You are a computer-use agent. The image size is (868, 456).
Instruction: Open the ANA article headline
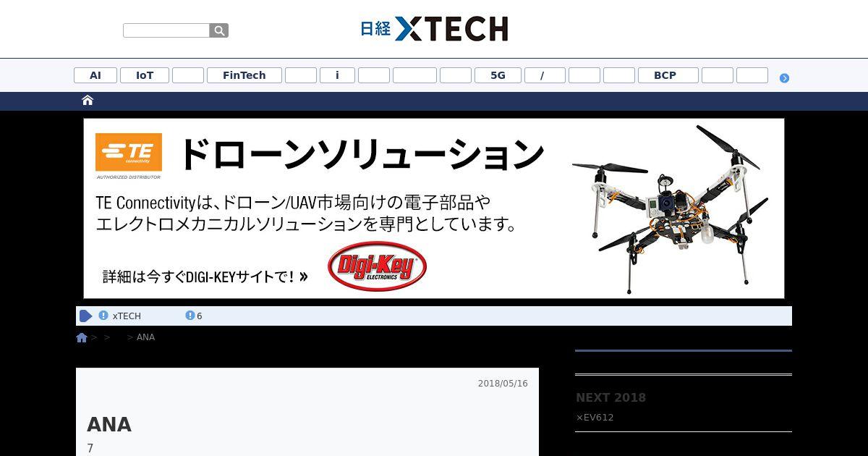pyautogui.click(x=109, y=425)
